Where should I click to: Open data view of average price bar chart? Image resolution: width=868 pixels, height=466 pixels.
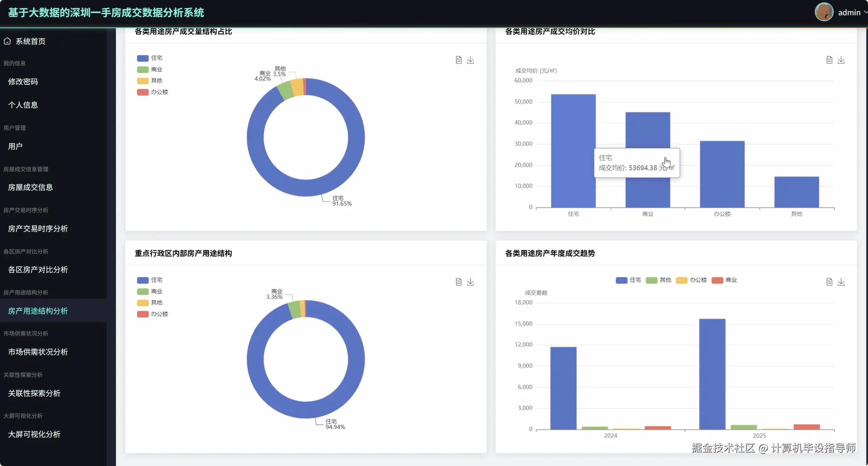pyautogui.click(x=829, y=60)
